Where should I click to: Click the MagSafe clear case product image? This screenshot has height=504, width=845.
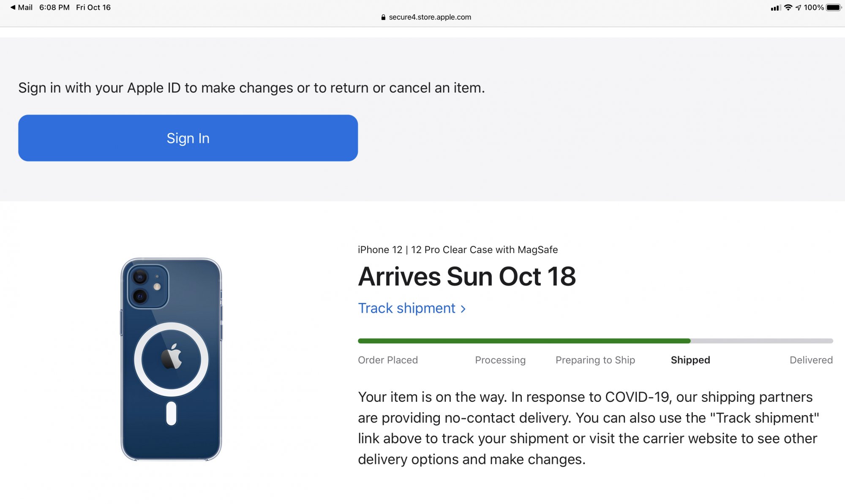tap(171, 359)
